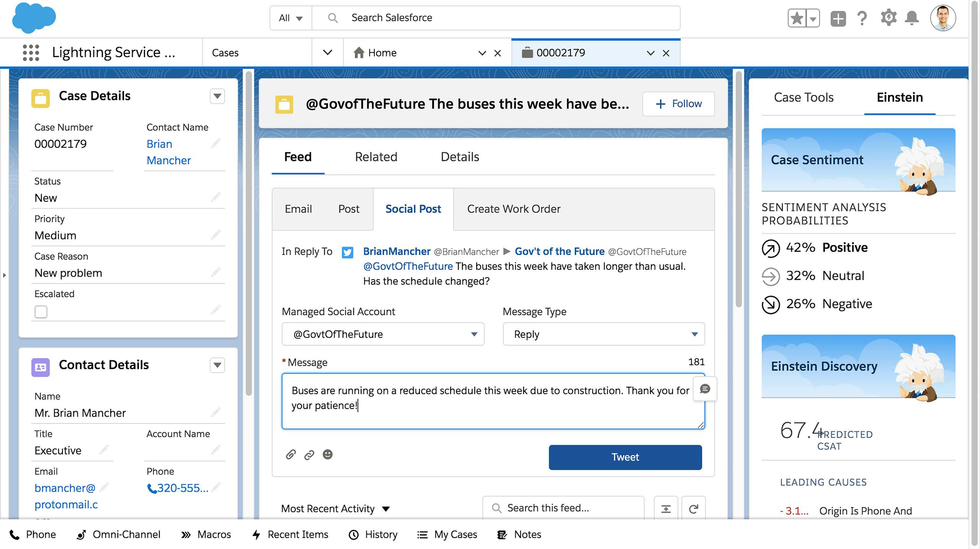Click the quick text speech bubble icon
The width and height of the screenshot is (980, 549).
click(x=705, y=389)
